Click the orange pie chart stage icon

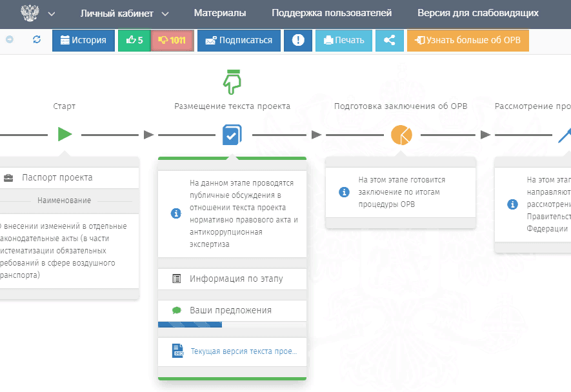pyautogui.click(x=401, y=135)
